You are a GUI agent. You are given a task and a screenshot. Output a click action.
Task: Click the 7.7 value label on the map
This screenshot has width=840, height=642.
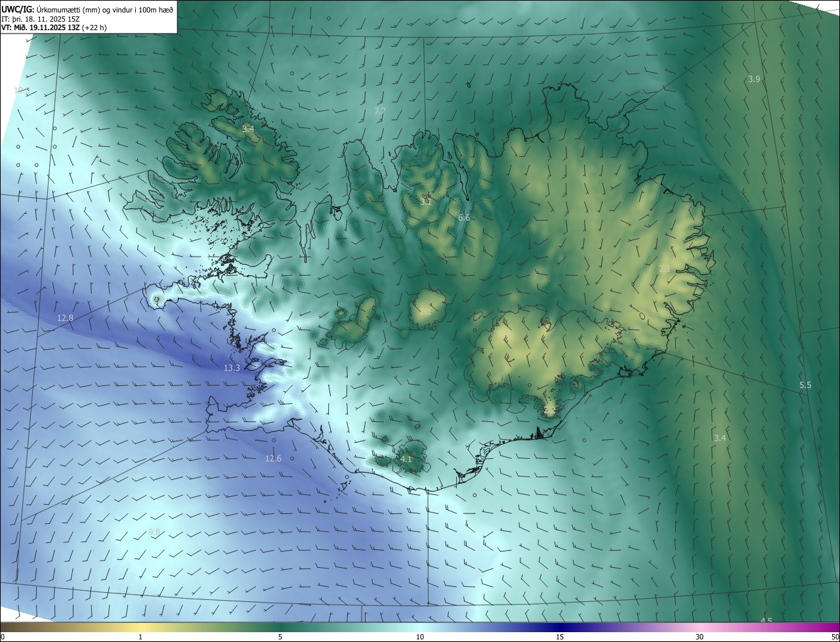click(x=379, y=112)
